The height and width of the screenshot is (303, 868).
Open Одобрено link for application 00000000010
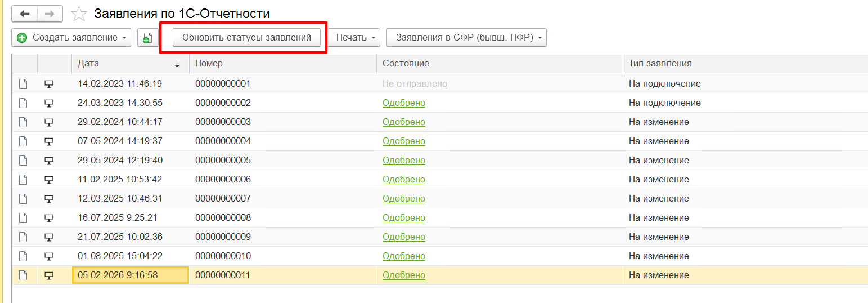404,256
